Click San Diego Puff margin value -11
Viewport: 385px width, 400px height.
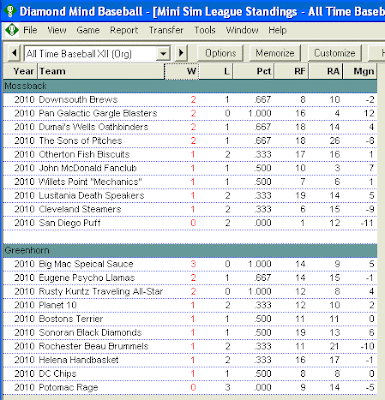[367, 223]
